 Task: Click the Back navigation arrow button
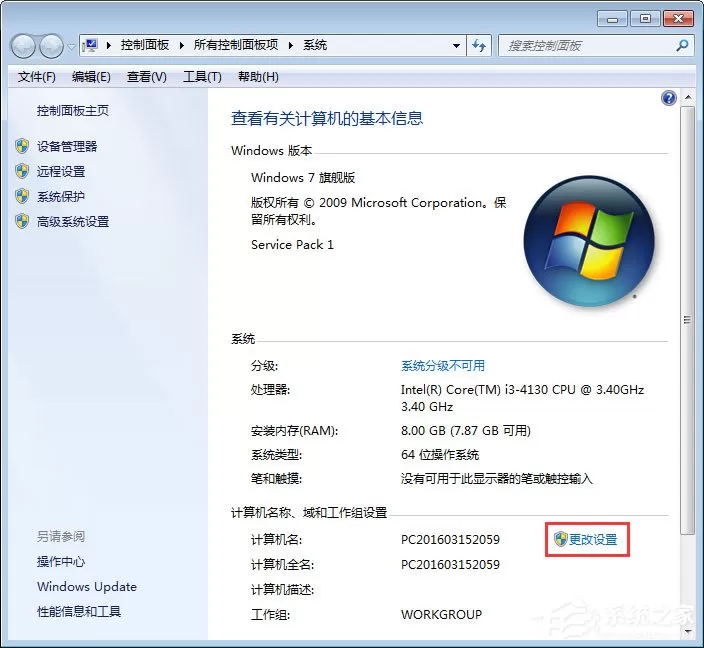tap(23, 46)
